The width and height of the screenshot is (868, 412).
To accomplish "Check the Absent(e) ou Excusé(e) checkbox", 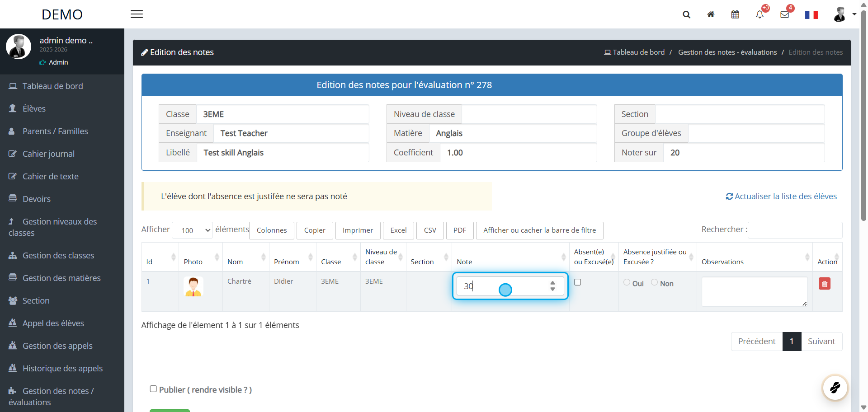I will pyautogui.click(x=577, y=282).
